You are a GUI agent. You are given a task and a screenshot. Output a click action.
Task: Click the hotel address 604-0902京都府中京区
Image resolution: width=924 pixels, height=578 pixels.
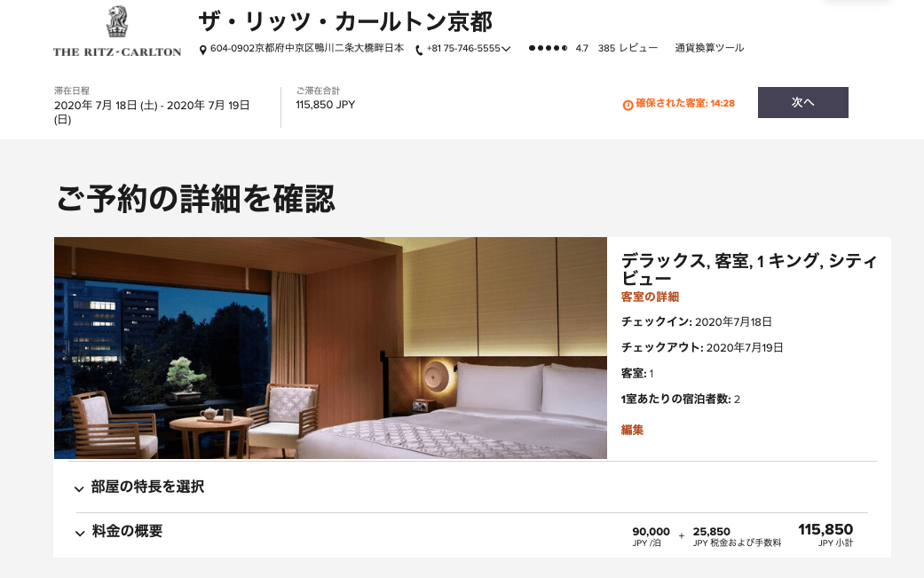[307, 48]
